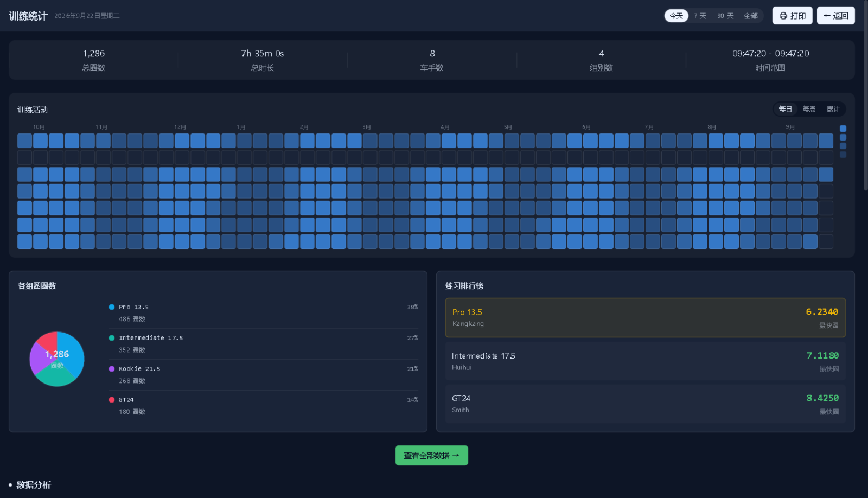868x498 pixels.
Task: Click the pie chart with 1,286 laps
Action: pyautogui.click(x=57, y=359)
